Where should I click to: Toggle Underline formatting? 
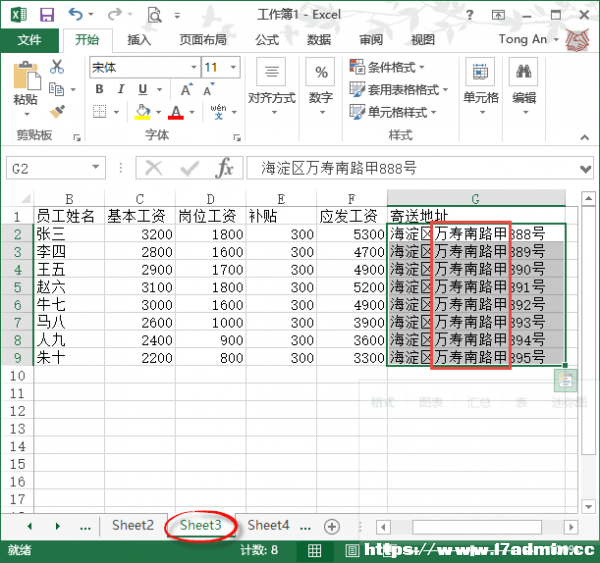coord(143,89)
